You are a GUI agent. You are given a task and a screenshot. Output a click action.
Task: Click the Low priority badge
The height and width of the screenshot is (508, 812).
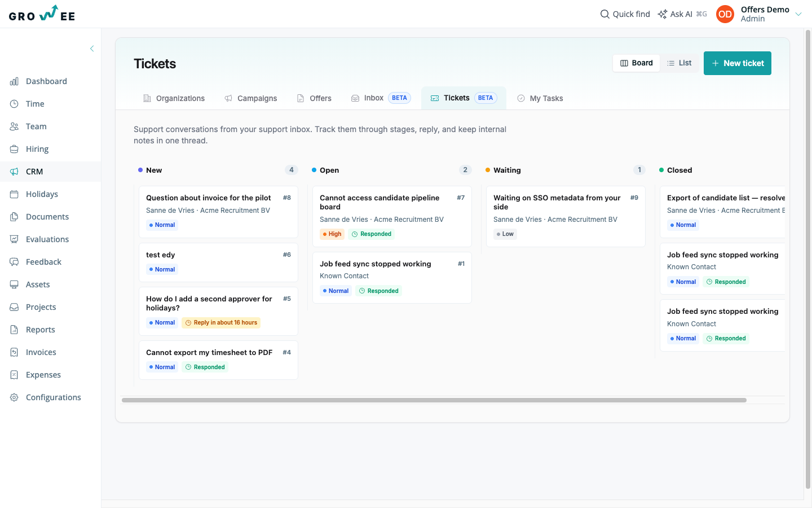(505, 234)
